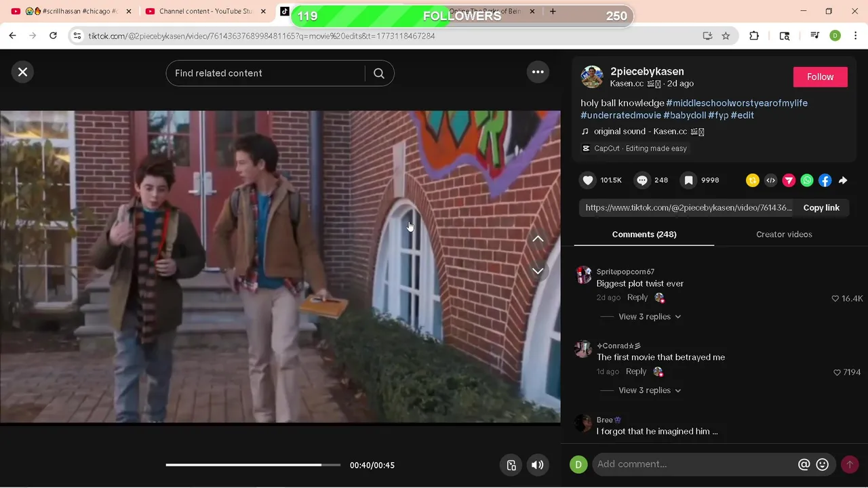Open Spritepopcorn67 username link
Screen dimensions: 868x488
pos(625,272)
